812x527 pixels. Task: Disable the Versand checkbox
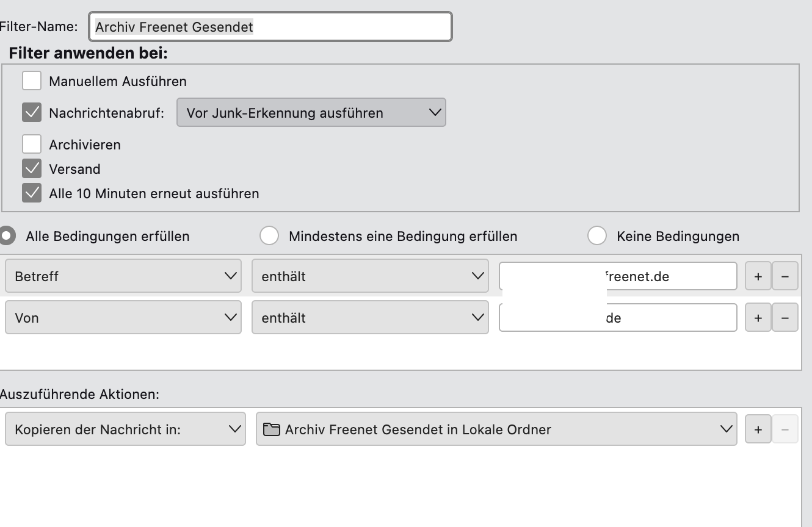pos(32,169)
